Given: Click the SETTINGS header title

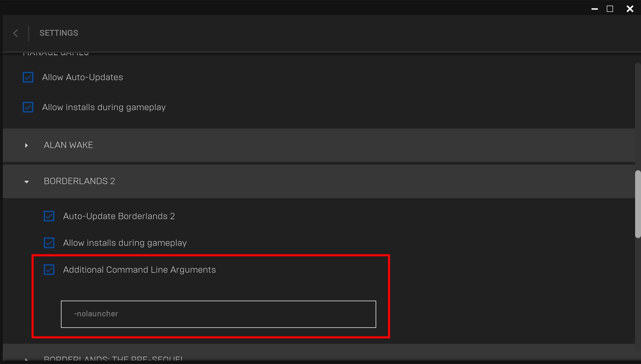Looking at the screenshot, I should click(x=59, y=33).
